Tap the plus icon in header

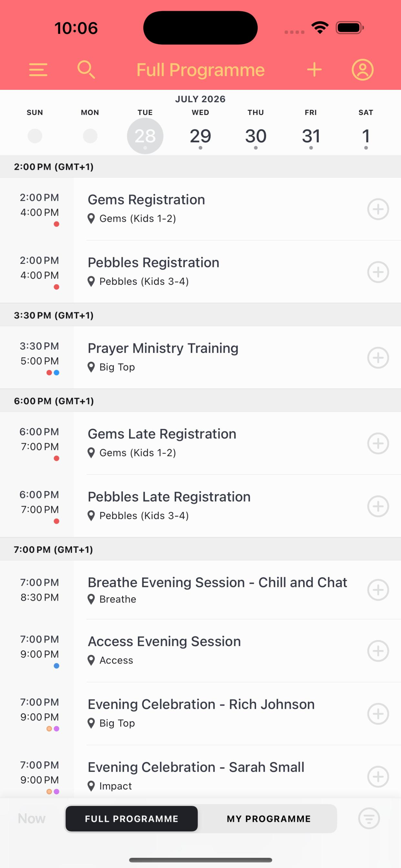(x=314, y=70)
